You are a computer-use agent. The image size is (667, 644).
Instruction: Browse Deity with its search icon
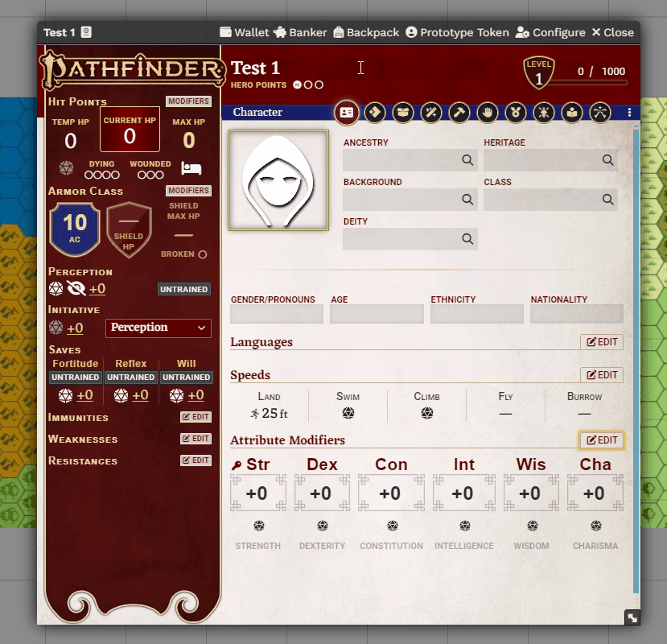click(x=467, y=239)
